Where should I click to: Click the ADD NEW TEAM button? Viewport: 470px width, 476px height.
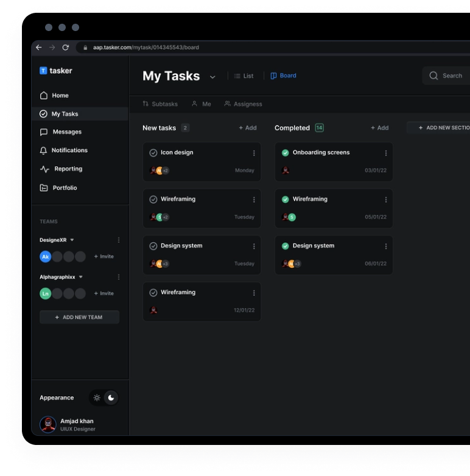click(79, 317)
